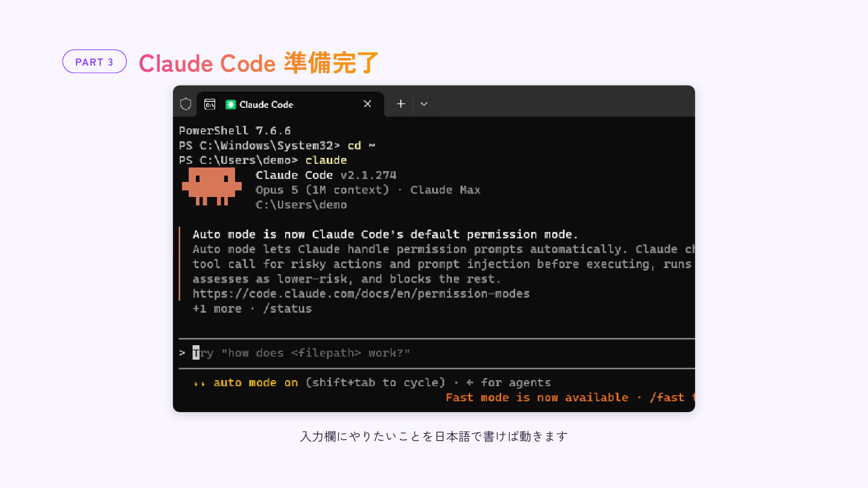This screenshot has width=868, height=488.
Task: Click the 'auto mode on' status text
Action: 256,383
